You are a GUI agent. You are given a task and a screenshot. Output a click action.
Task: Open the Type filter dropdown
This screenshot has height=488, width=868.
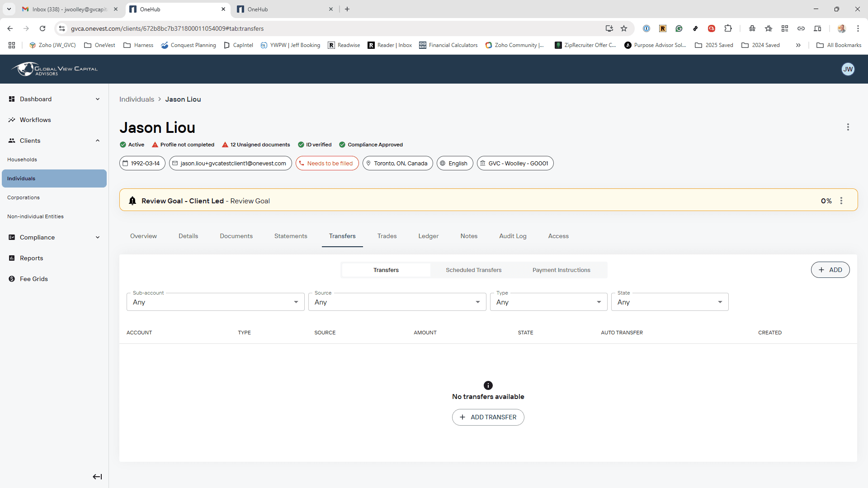549,302
